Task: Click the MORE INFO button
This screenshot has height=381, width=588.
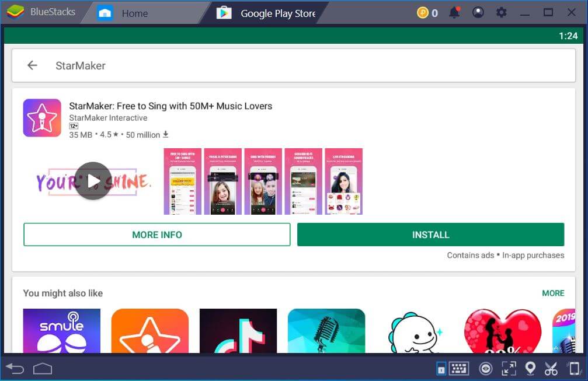Action: [156, 235]
